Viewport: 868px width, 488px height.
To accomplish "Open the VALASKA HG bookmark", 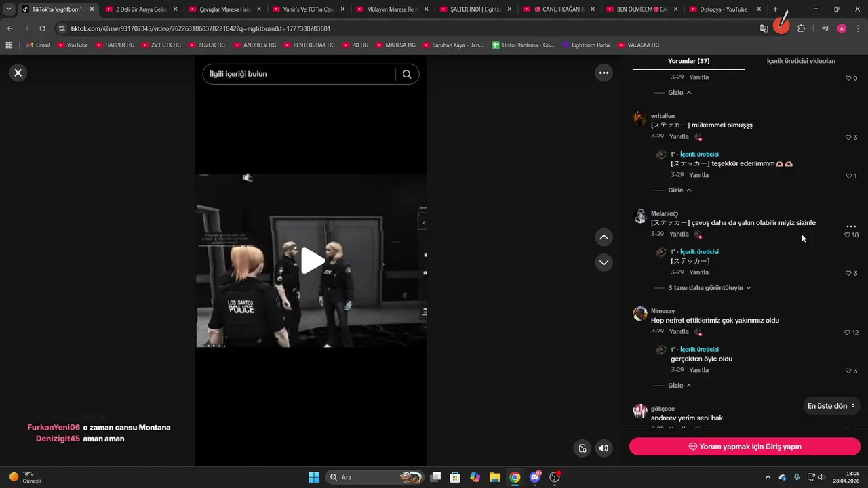I will pyautogui.click(x=638, y=45).
